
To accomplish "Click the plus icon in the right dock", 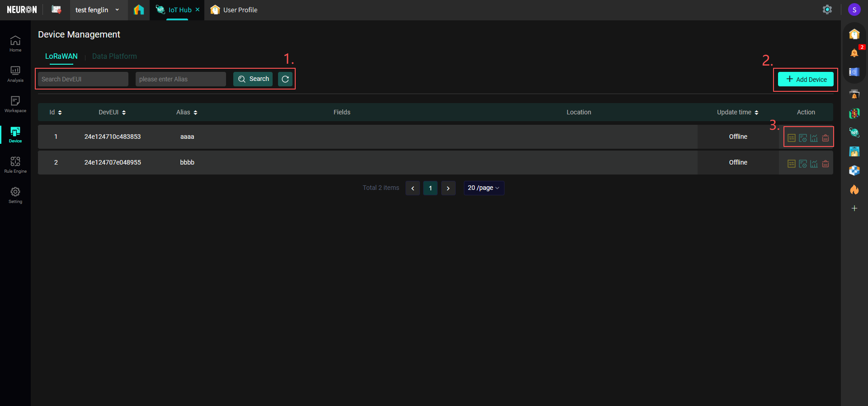I will point(854,208).
